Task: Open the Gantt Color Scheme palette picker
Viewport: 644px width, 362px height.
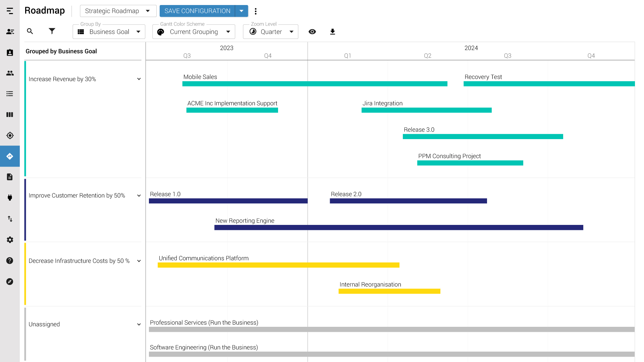Action: 194,32
